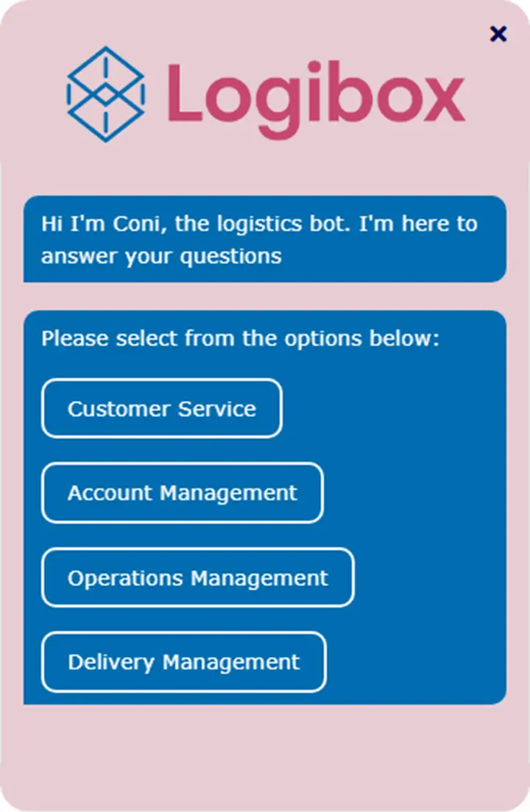Close the chat window with X
530x812 pixels.
tap(498, 34)
